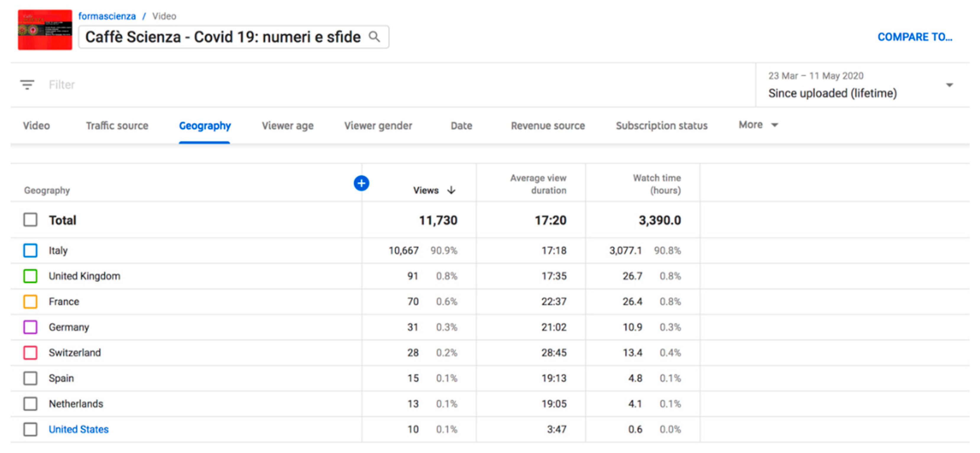The height and width of the screenshot is (453, 980).
Task: Switch to the Viewer age tab
Action: click(x=287, y=126)
